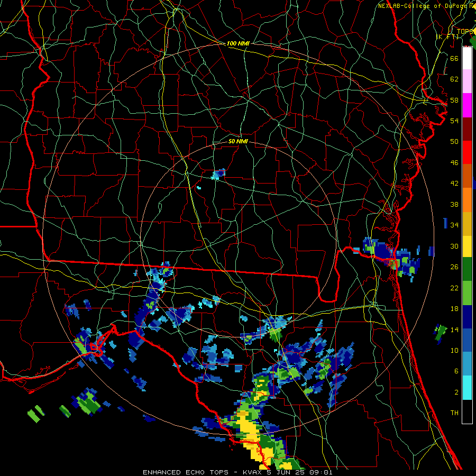Click the legend value 2
The width and height of the screenshot is (476, 476).
[456, 392]
